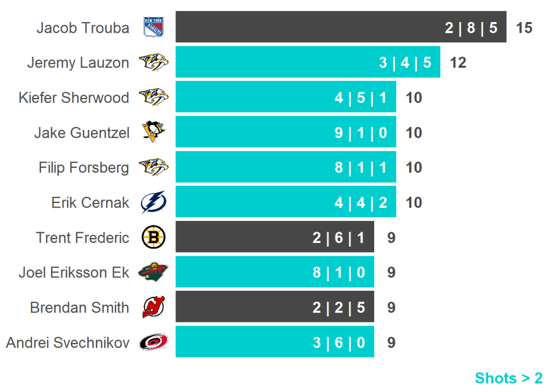Screen dimensions: 549x392
Task: Select Andrei Svechnikov's teal bar
Action: [x=241, y=342]
